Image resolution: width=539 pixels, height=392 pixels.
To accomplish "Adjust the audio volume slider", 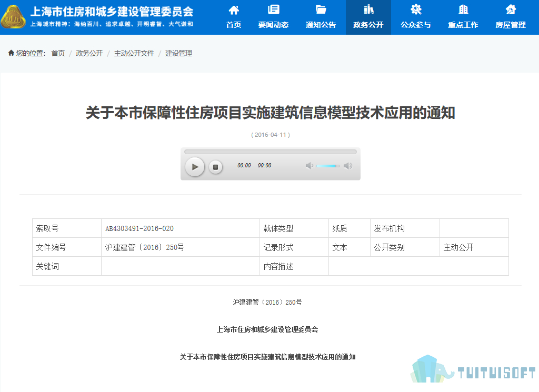I will click(328, 166).
